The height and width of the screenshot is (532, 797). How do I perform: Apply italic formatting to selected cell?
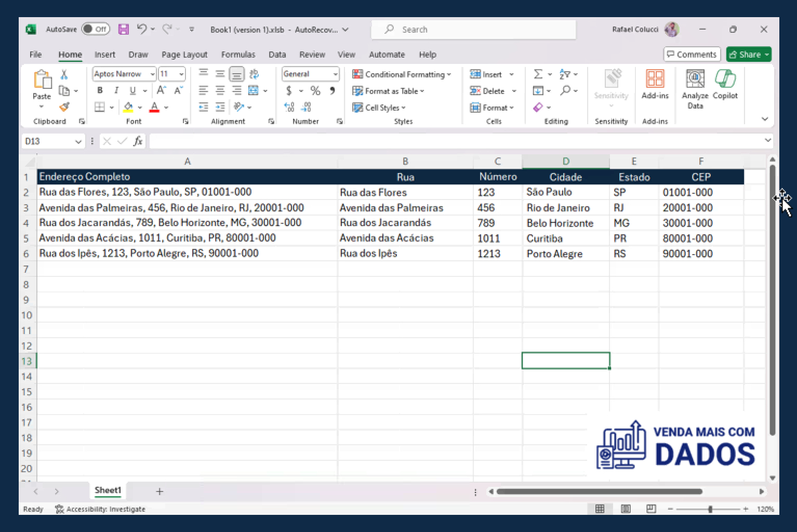click(116, 90)
